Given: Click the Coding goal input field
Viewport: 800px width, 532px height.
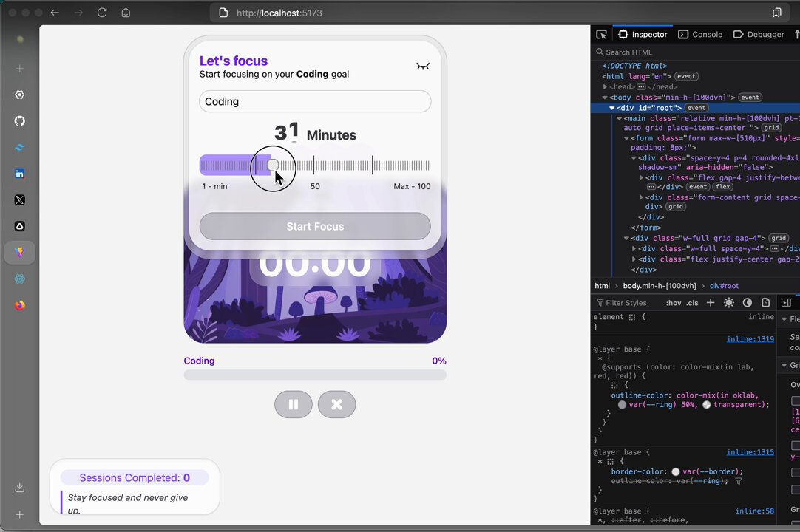Looking at the screenshot, I should (x=315, y=101).
